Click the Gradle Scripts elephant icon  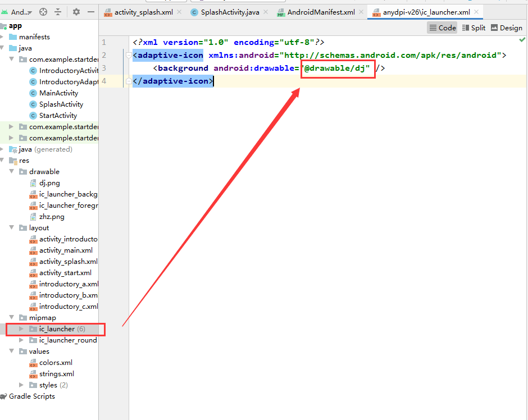(x=3, y=396)
